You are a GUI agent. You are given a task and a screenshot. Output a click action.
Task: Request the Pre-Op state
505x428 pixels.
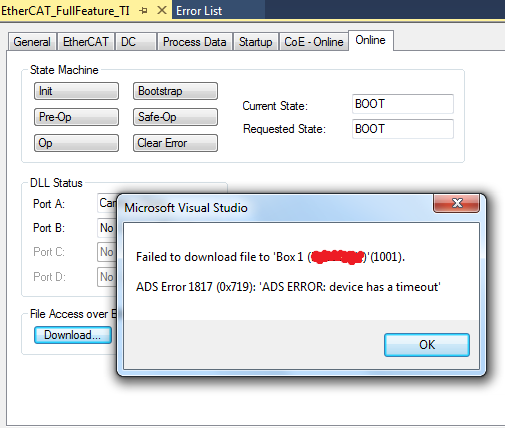pos(76,117)
